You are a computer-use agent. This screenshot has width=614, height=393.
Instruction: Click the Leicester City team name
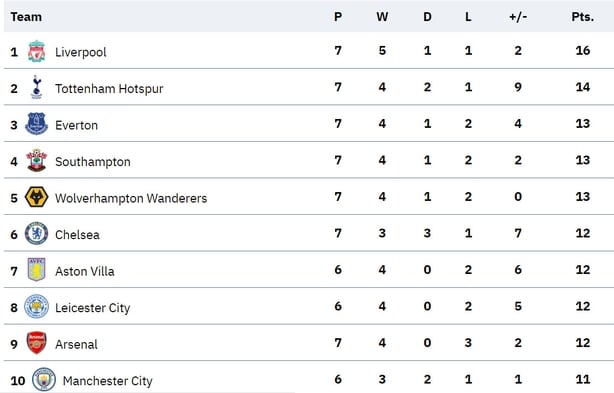pos(92,308)
